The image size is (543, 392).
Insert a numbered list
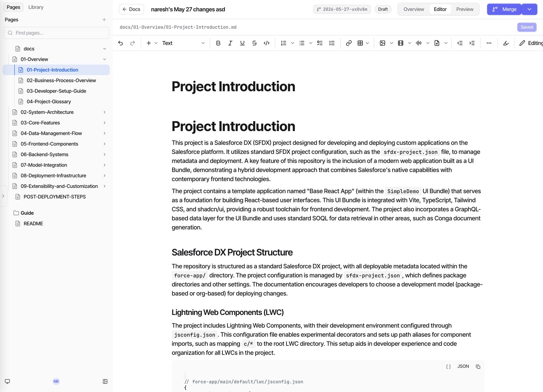click(x=284, y=43)
